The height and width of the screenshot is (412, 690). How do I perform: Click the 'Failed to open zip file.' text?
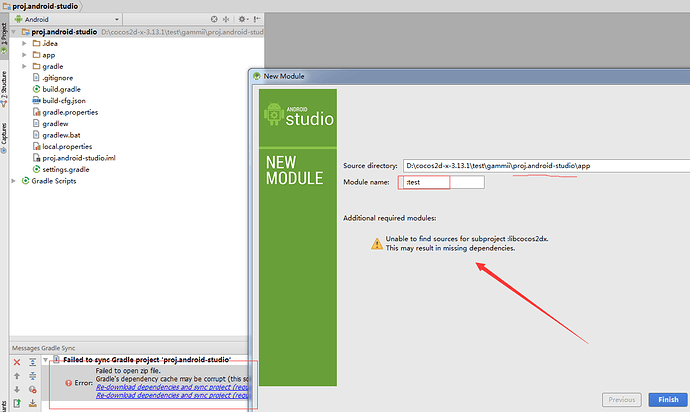coord(128,371)
